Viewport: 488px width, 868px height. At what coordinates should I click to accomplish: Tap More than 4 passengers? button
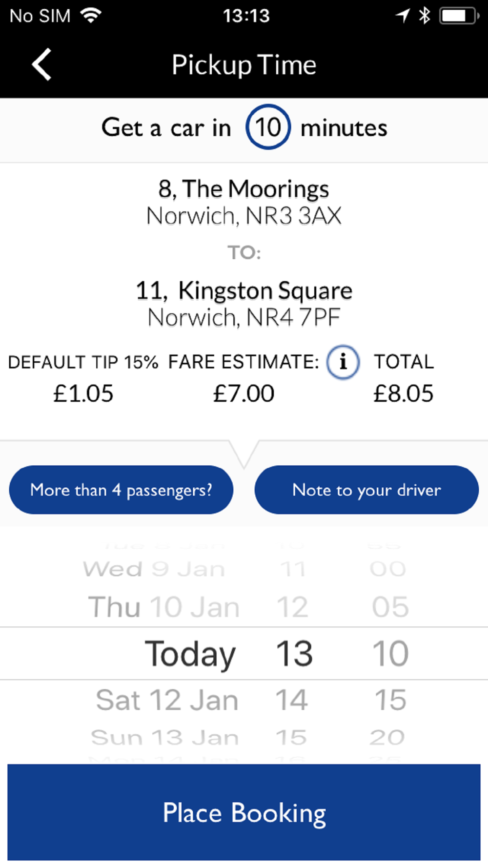point(121,490)
